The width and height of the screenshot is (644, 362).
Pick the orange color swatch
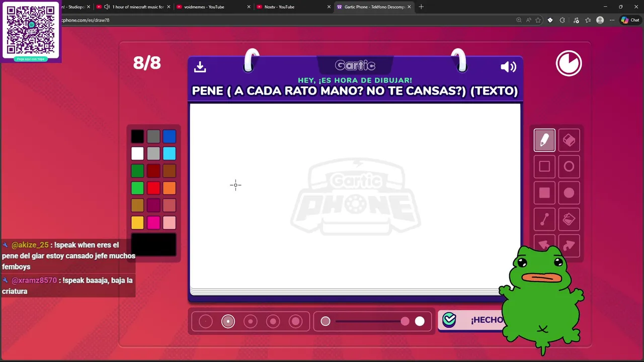[170, 188]
